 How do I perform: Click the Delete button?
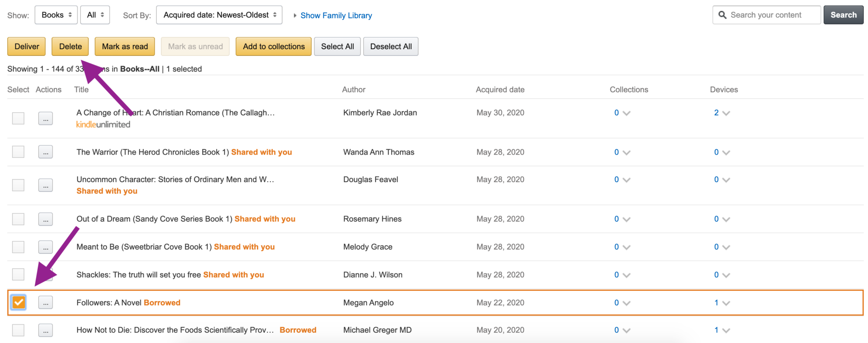[70, 47]
